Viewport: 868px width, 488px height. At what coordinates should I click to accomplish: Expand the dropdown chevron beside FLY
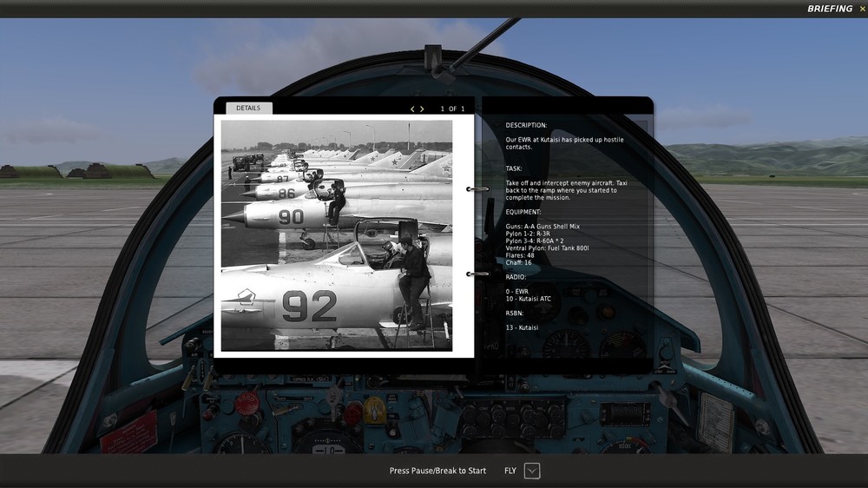(x=532, y=471)
